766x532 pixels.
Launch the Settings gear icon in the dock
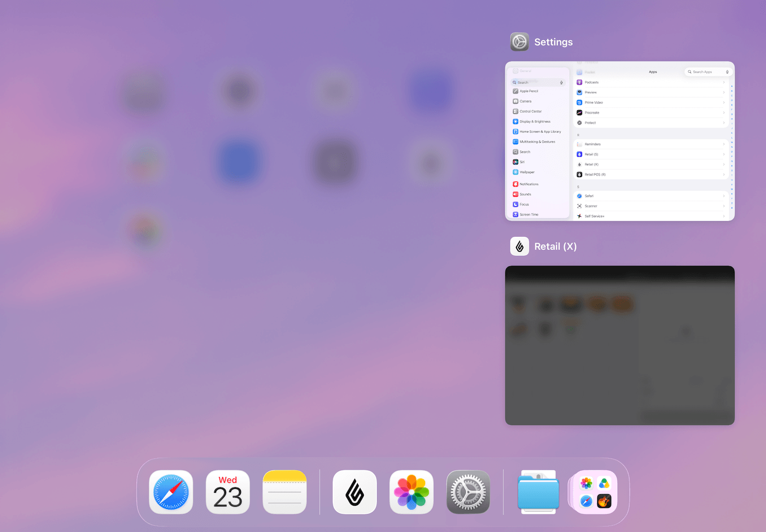pyautogui.click(x=468, y=492)
